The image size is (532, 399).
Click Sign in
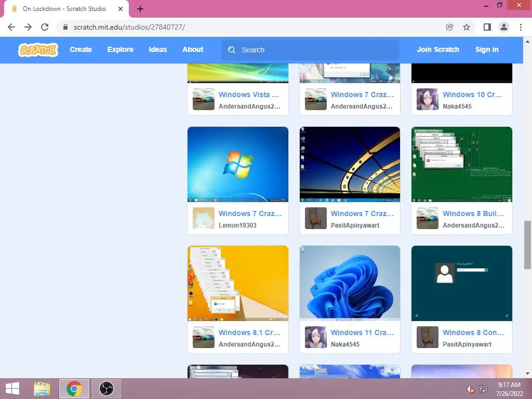coord(487,49)
